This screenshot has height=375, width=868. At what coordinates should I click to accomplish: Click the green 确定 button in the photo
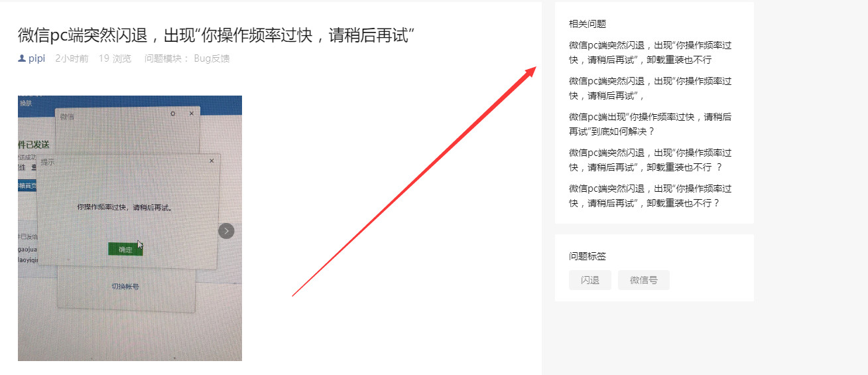[125, 249]
